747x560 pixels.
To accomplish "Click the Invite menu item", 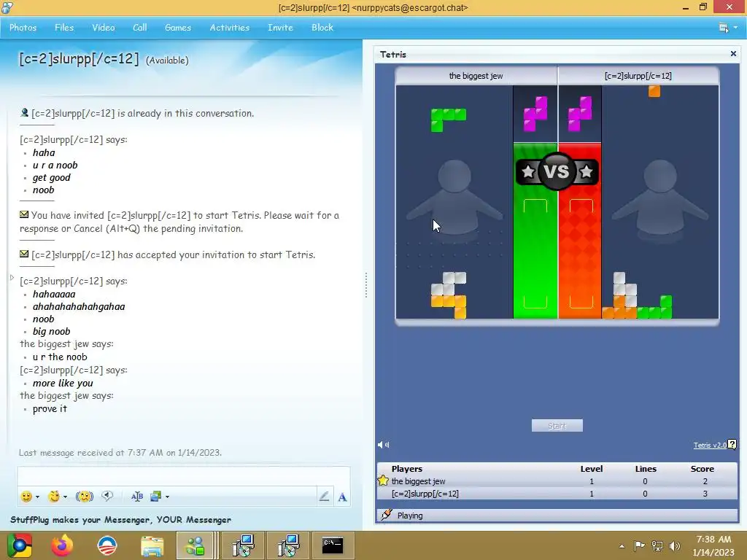I will click(280, 28).
